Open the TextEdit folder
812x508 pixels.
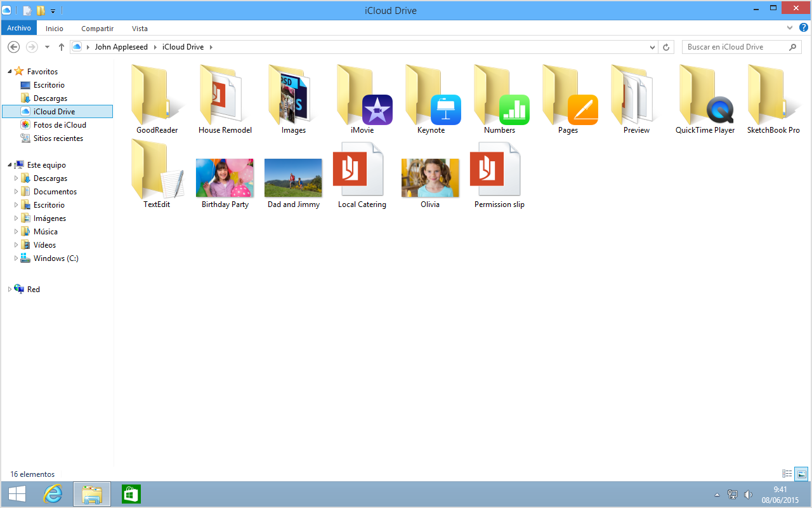(157, 174)
